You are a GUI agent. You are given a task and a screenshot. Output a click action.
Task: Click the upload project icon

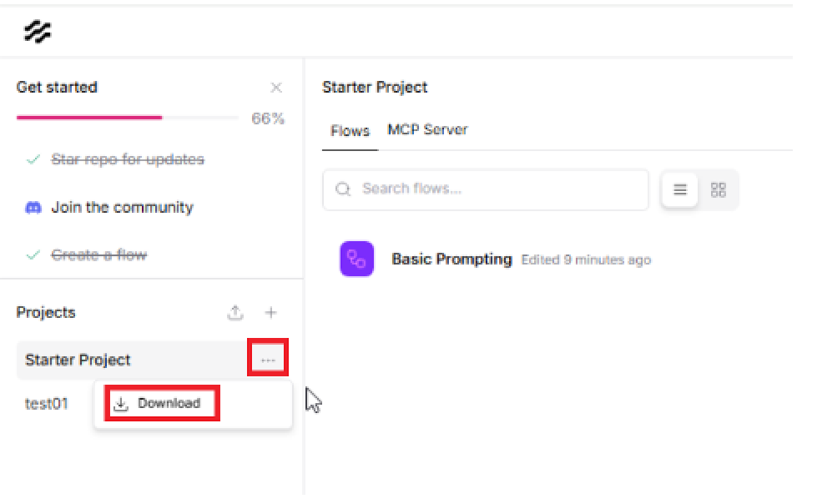click(x=236, y=313)
